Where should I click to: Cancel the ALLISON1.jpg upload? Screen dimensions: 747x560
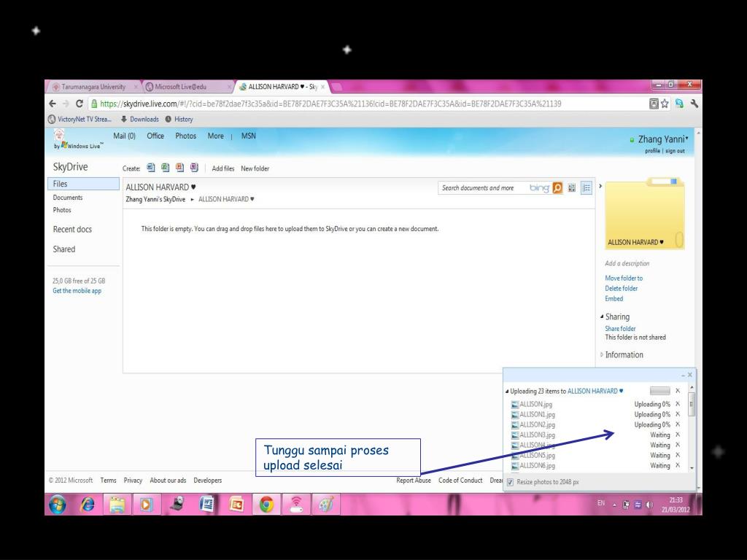(678, 414)
